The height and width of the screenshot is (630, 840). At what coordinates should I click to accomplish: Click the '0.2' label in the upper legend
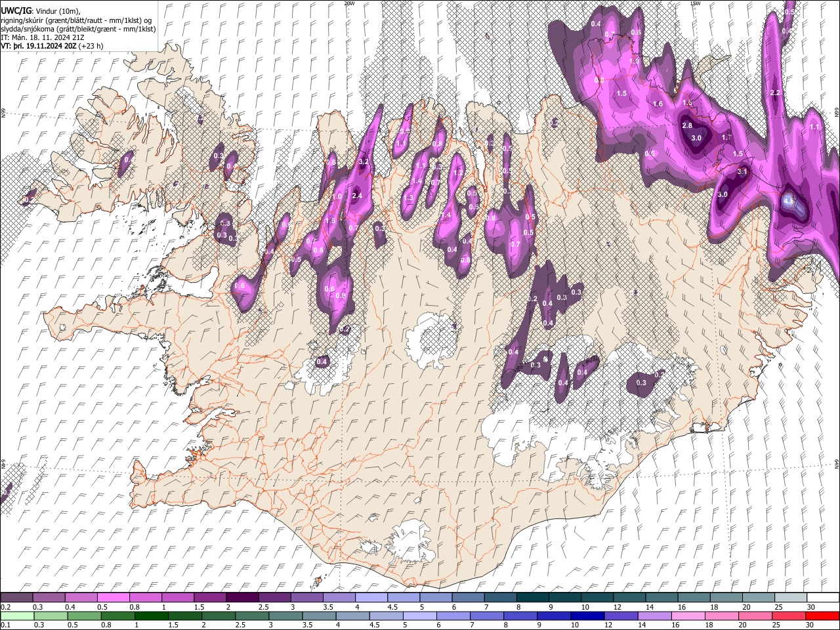pos(5,607)
